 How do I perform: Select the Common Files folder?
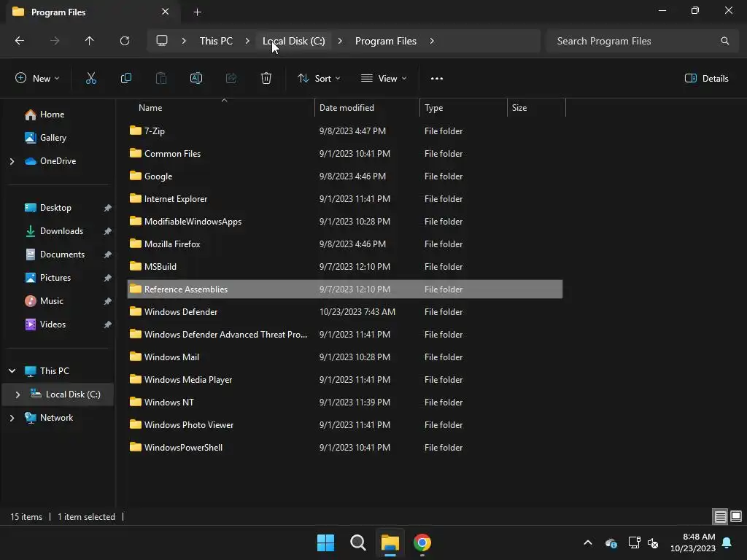click(x=345, y=154)
